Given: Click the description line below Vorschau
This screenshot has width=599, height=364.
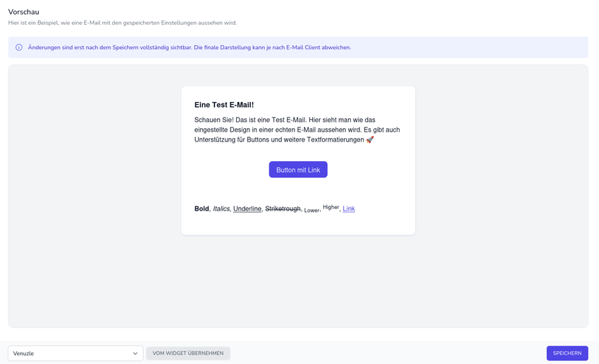Looking at the screenshot, I should pyautogui.click(x=123, y=23).
